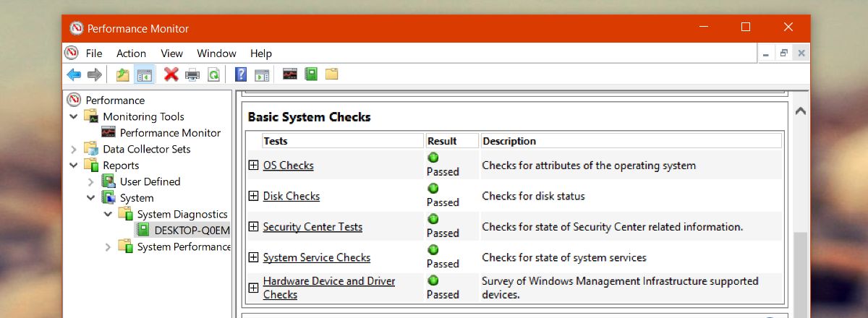The width and height of the screenshot is (868, 318).
Task: Select Performance Monitor under Monitoring Tools
Action: (170, 133)
